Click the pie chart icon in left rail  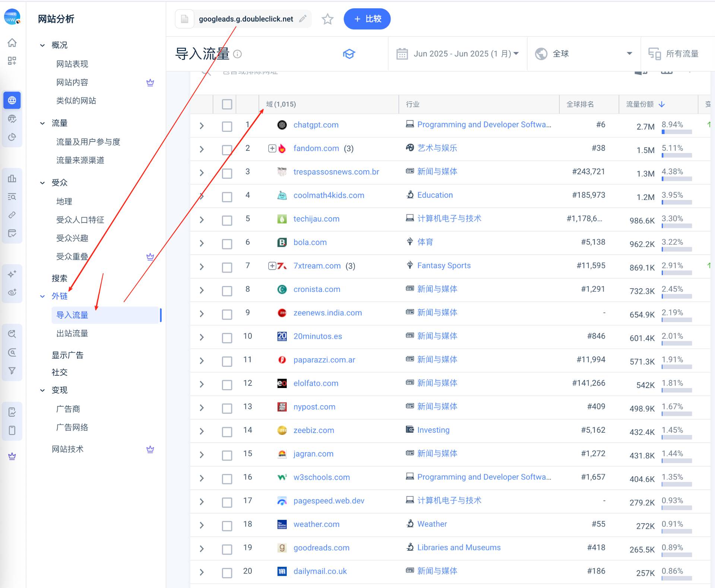12,137
